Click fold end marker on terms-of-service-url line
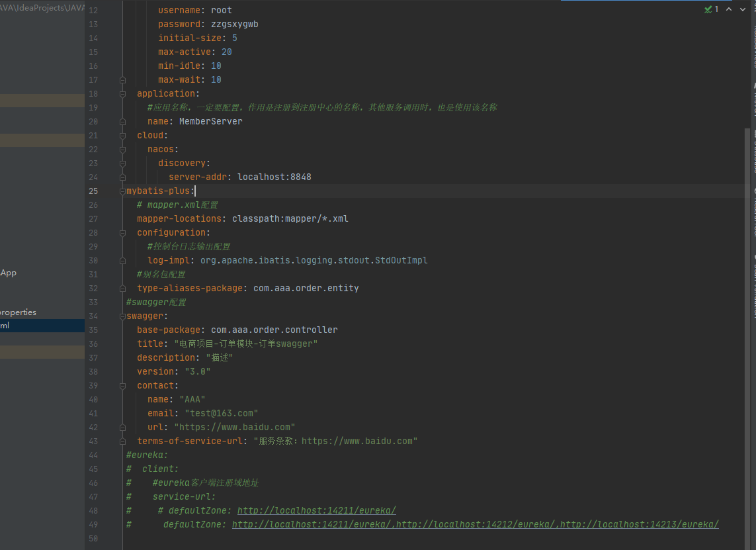Image resolution: width=756 pixels, height=550 pixels. click(x=122, y=441)
